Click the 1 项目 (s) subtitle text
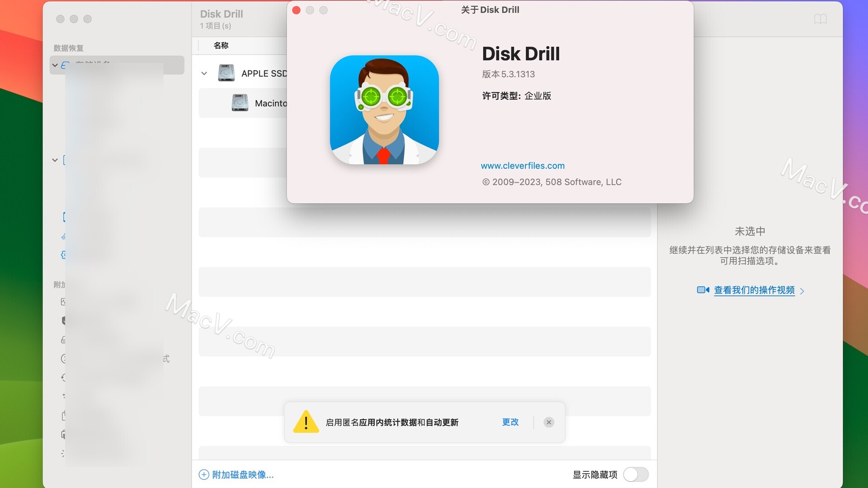The height and width of the screenshot is (488, 868). [216, 26]
